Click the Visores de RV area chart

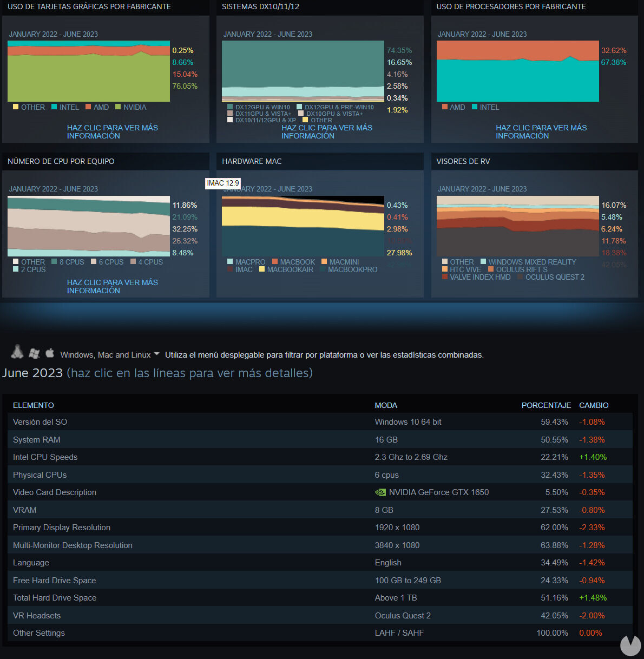coord(517,226)
